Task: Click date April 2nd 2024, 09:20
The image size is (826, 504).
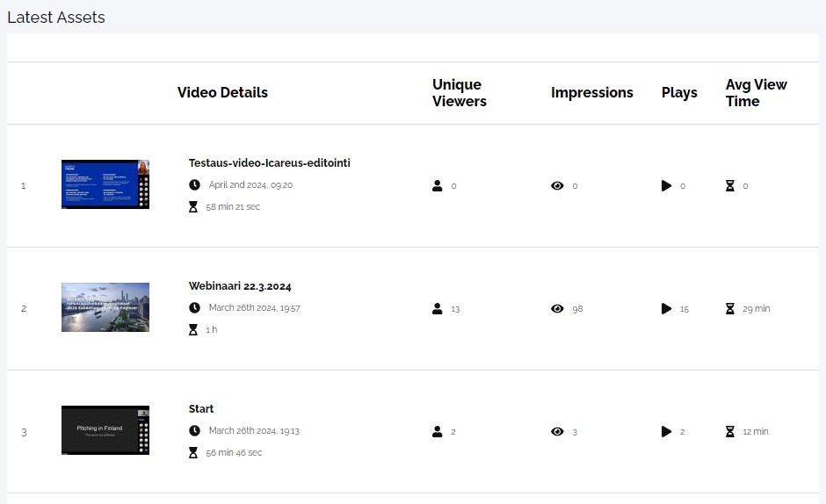Action: 250,185
